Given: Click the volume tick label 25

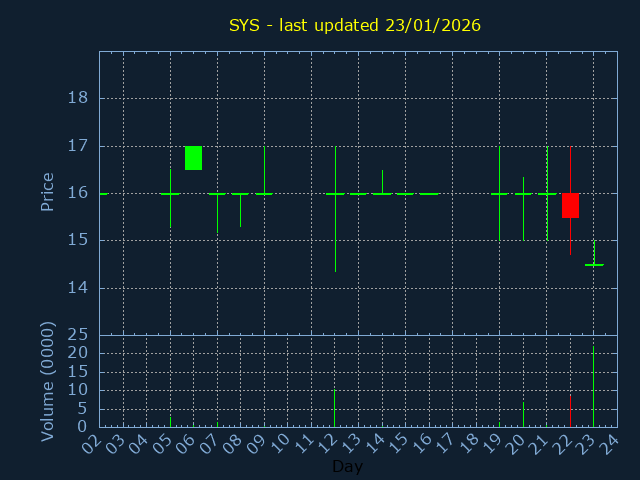Looking at the screenshot, I should point(78,335).
